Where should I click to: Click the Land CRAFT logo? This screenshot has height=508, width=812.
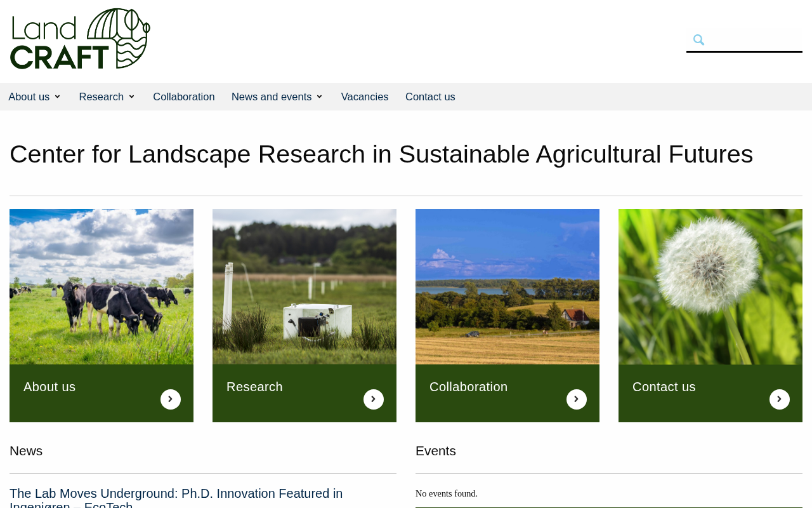(80, 39)
